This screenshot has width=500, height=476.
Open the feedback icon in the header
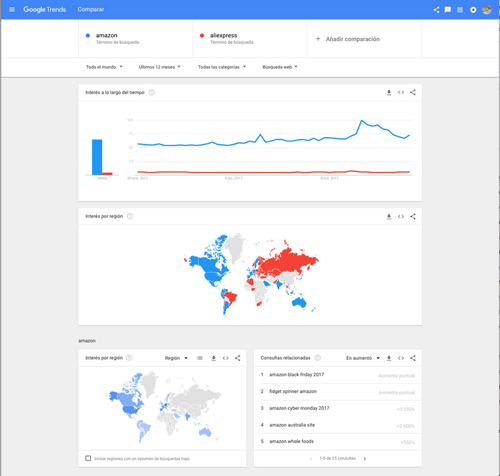click(x=448, y=10)
